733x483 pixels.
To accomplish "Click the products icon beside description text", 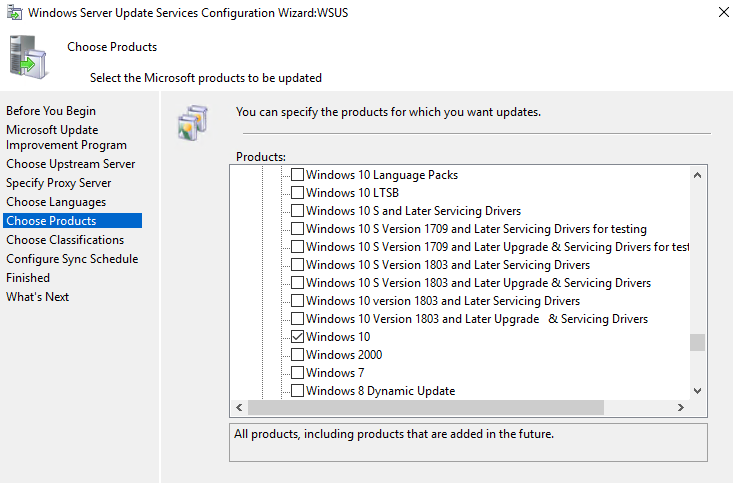I will click(191, 122).
